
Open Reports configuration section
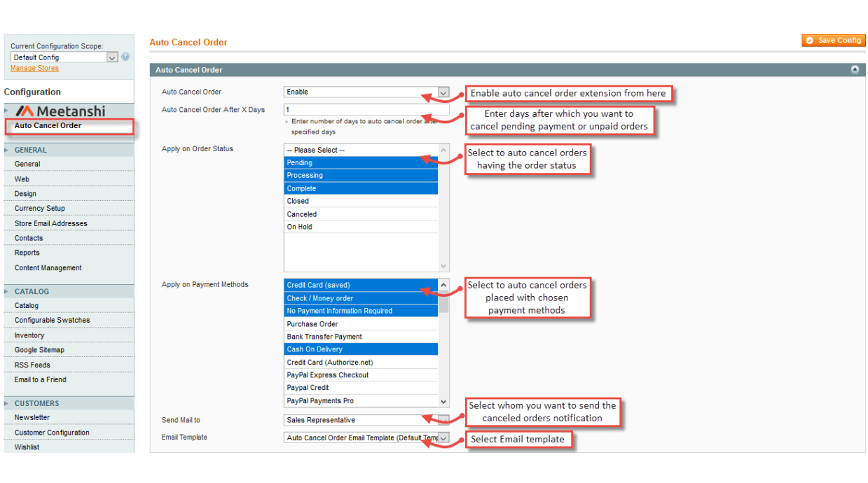(x=27, y=253)
